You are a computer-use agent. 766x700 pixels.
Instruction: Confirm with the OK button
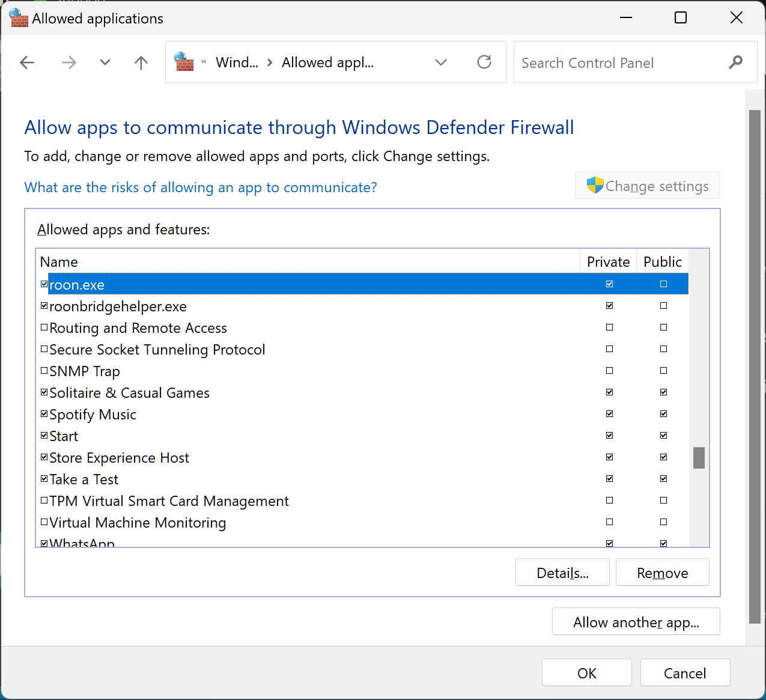(587, 673)
